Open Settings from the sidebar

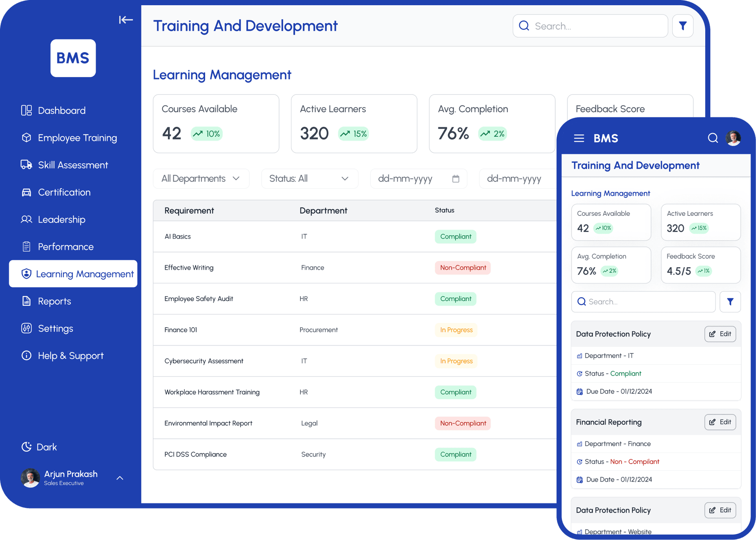(55, 328)
